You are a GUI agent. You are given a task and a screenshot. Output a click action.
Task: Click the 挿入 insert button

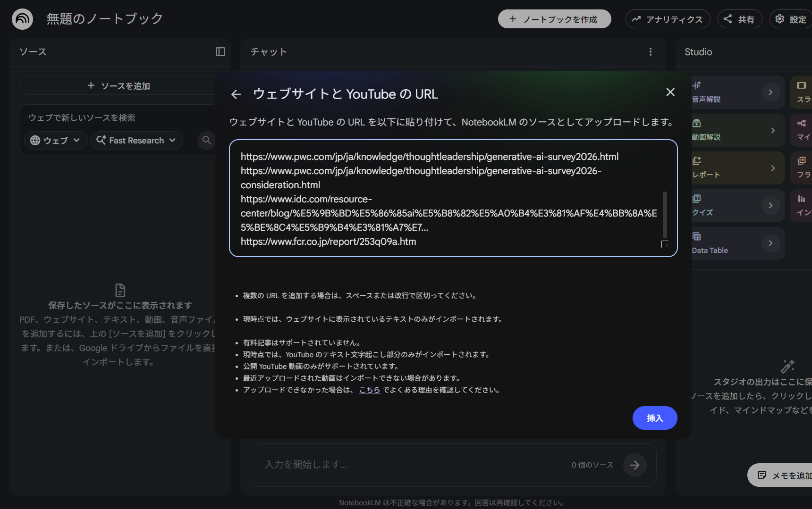pos(655,418)
